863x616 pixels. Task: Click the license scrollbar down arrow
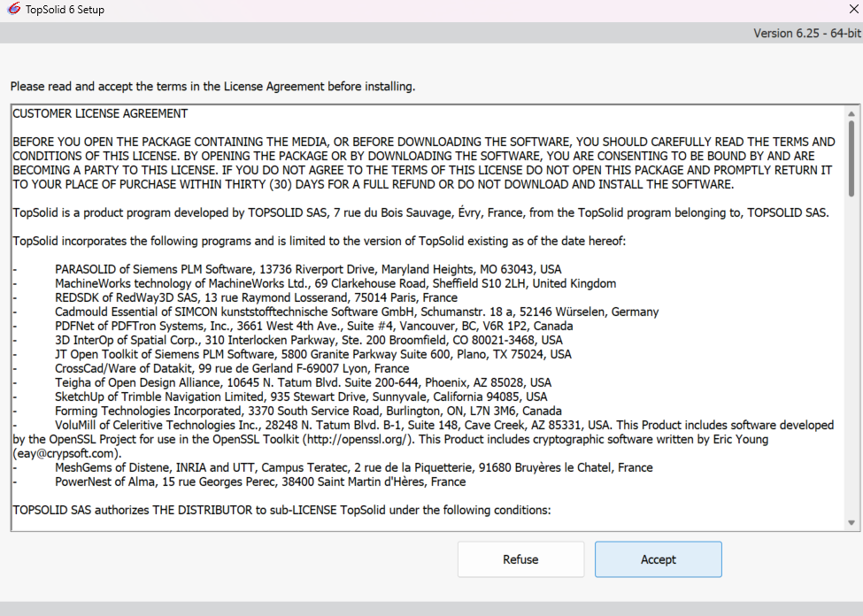click(x=851, y=523)
